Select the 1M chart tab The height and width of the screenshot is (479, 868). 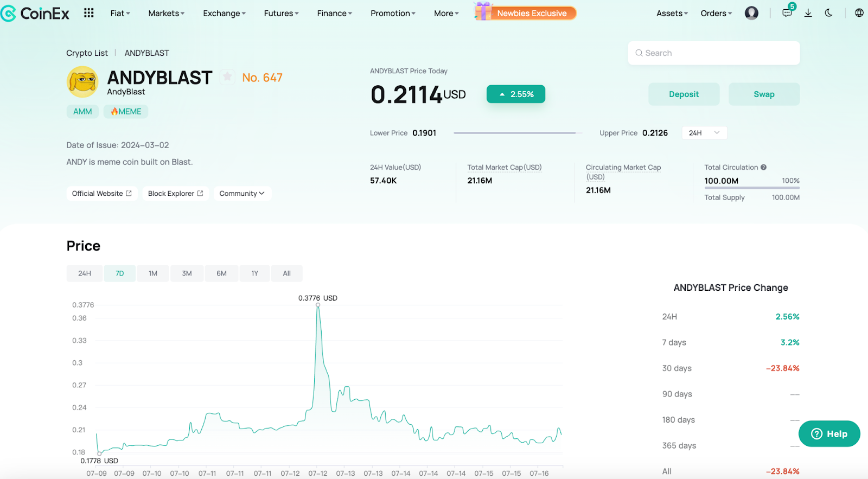153,273
